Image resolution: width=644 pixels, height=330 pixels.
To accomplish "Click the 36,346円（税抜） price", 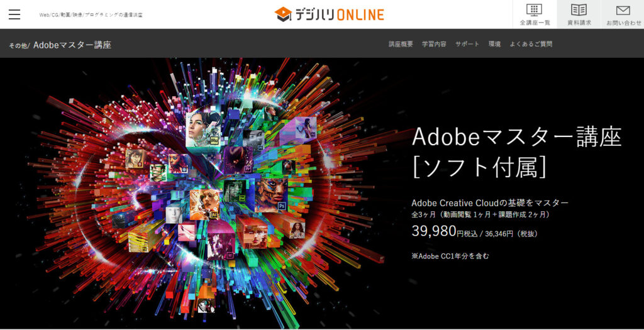I will click(511, 234).
